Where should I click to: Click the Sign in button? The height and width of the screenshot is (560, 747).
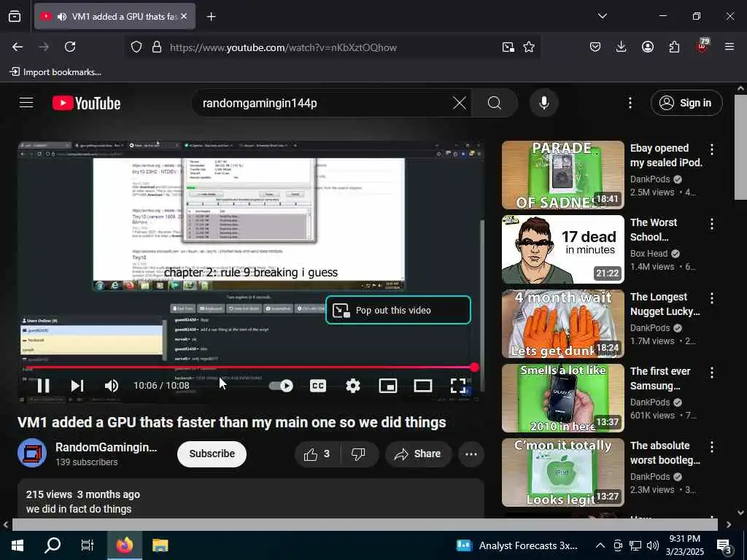(x=686, y=103)
